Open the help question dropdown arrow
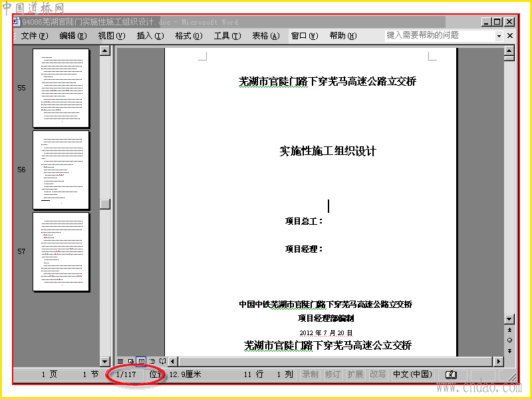 pos(499,36)
